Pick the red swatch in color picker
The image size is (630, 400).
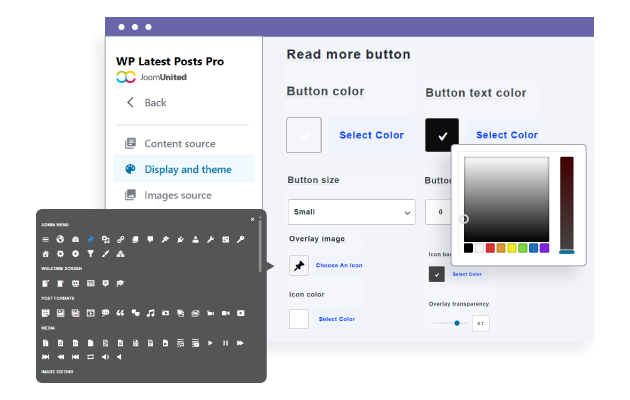click(x=490, y=248)
